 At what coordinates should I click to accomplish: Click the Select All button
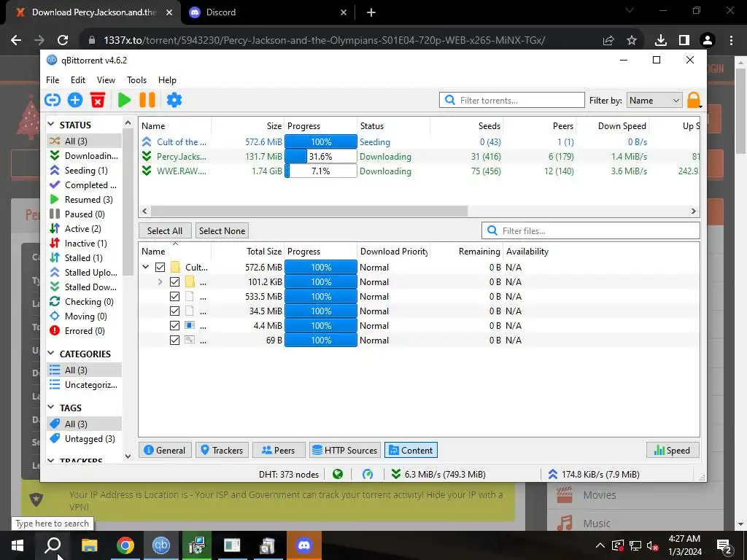[165, 230]
